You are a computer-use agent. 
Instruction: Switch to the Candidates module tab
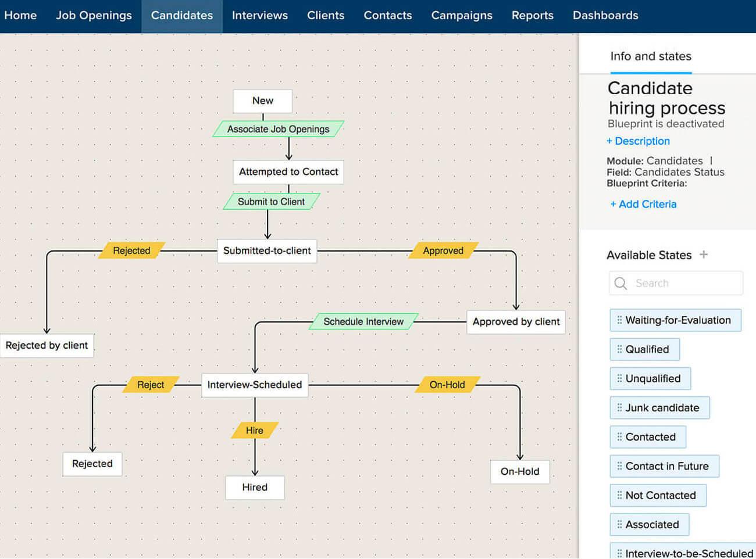click(x=181, y=16)
